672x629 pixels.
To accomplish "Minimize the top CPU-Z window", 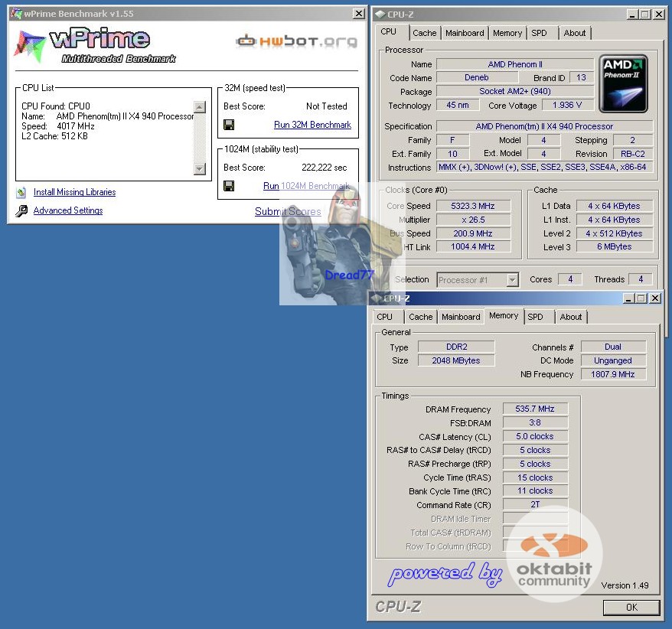I will [632, 15].
